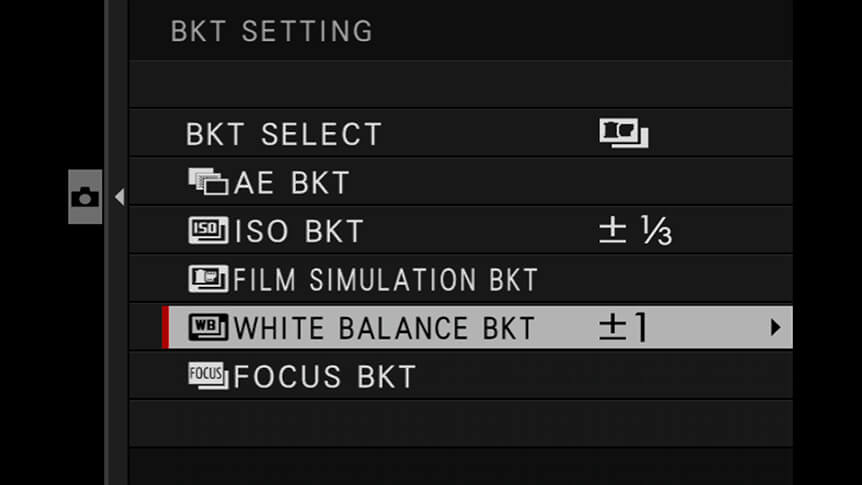Click the ISO BKT ±1/3 value
This screenshot has width=862, height=485.
pos(635,230)
